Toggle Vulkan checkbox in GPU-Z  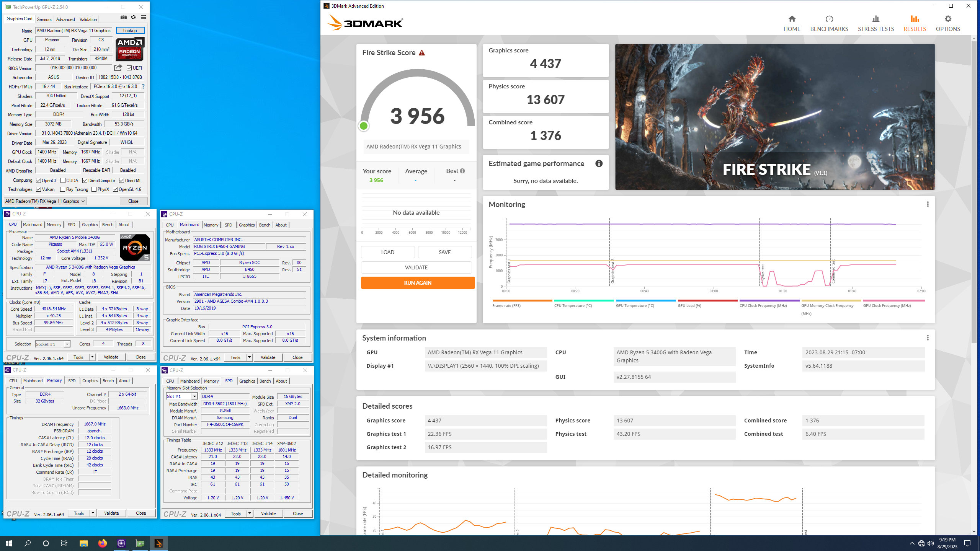38,189
